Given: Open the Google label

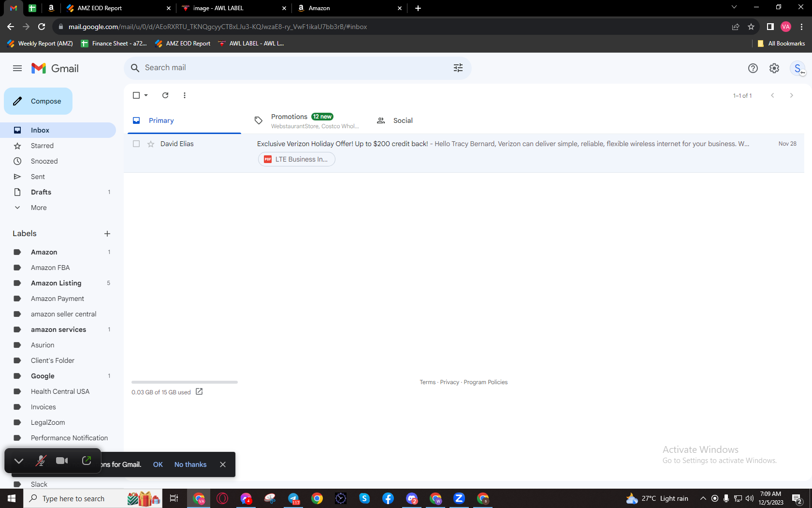Looking at the screenshot, I should pos(58,376).
